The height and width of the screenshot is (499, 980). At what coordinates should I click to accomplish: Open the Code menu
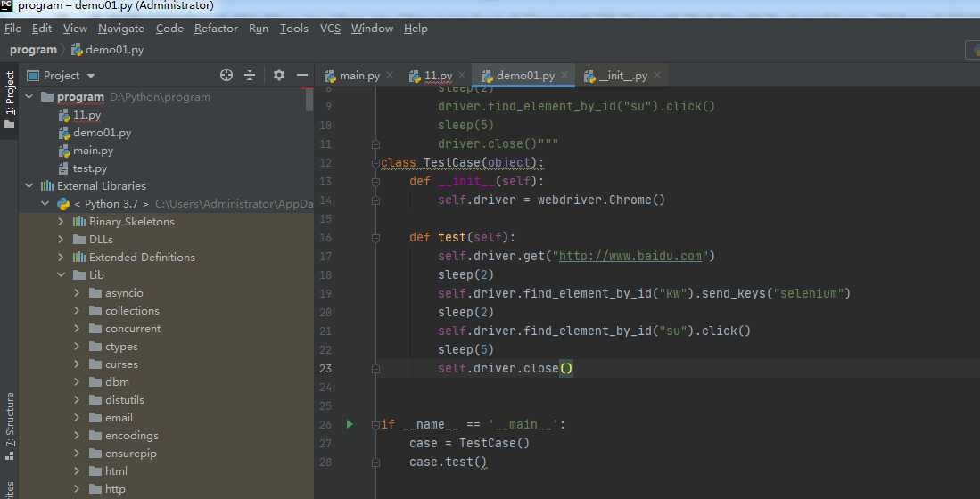click(169, 29)
